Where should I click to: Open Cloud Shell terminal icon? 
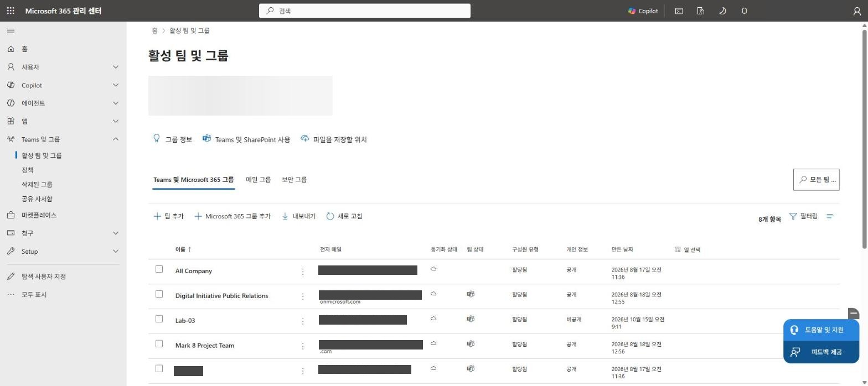(x=679, y=11)
